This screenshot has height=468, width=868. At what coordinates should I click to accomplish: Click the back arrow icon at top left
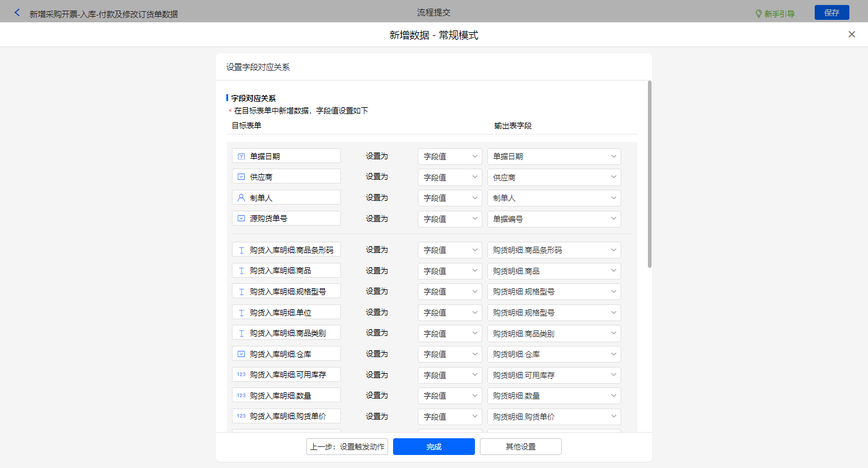pos(17,13)
